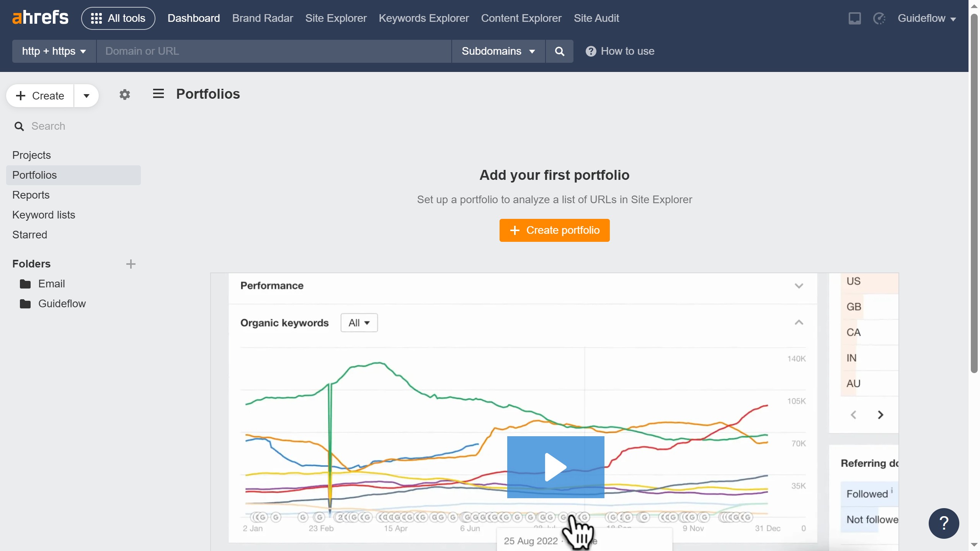
Task: Toggle the hamburger sidebar menu icon
Action: click(x=158, y=94)
